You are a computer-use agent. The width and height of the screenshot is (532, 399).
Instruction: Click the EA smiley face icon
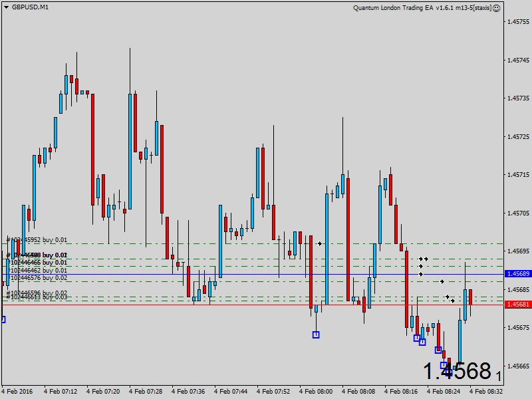point(496,8)
